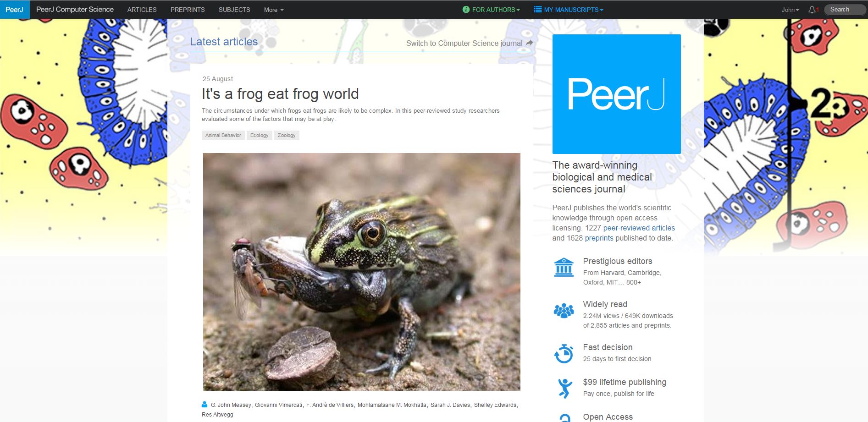The width and height of the screenshot is (868, 422).
Task: Open PeerJ Computer Science journal link
Action: (75, 9)
